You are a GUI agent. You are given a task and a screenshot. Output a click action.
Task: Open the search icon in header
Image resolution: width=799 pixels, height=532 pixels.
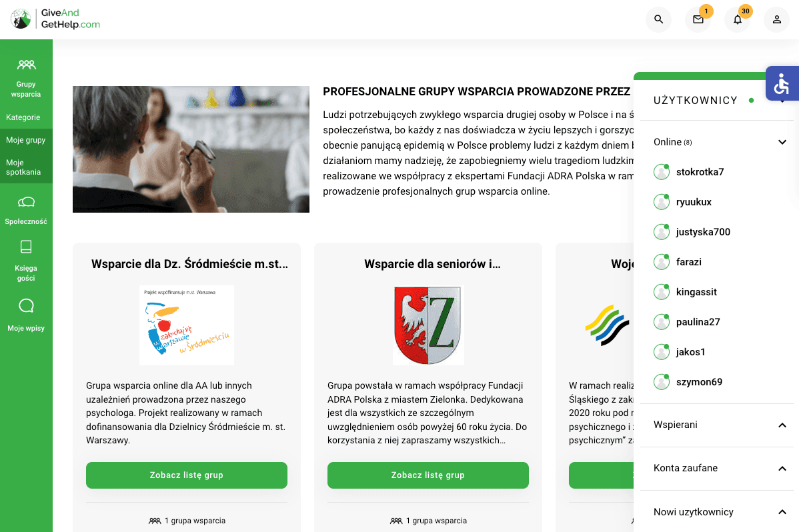point(658,19)
